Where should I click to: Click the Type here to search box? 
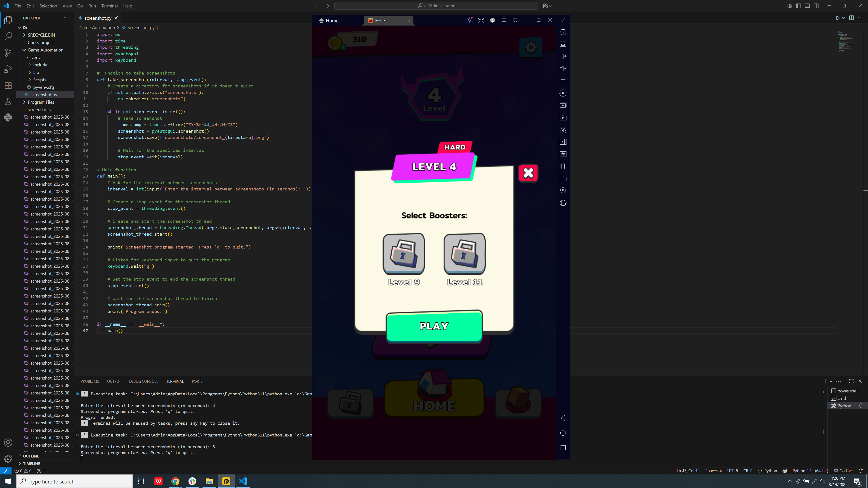(x=75, y=481)
